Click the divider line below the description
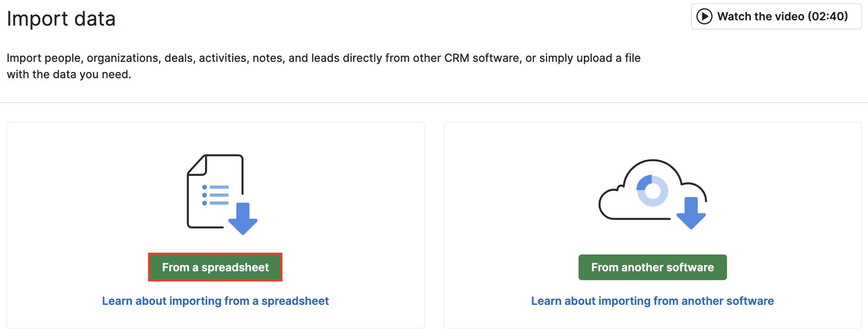This screenshot has width=868, height=334. point(434,102)
